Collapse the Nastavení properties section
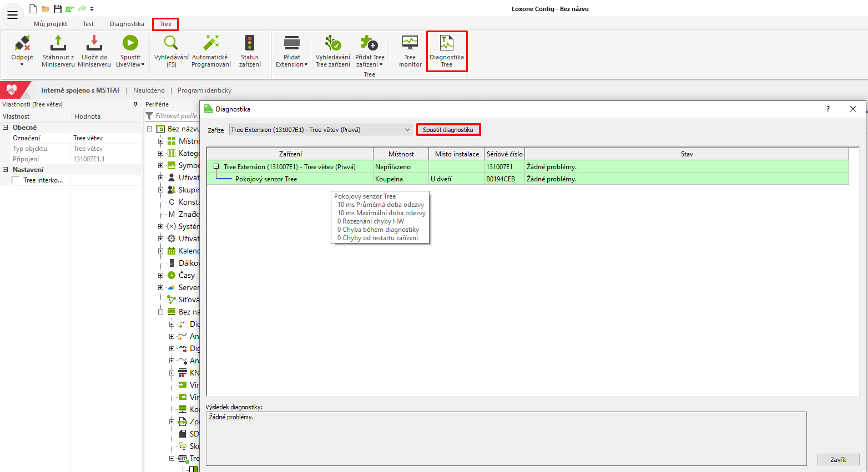This screenshot has height=472, width=868. coord(6,170)
